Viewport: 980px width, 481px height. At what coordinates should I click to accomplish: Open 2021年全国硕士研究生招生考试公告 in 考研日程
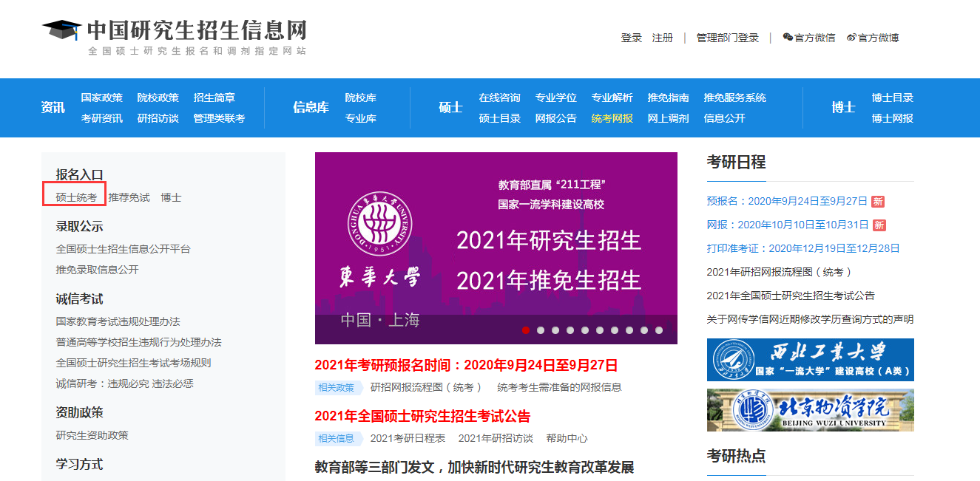click(791, 296)
